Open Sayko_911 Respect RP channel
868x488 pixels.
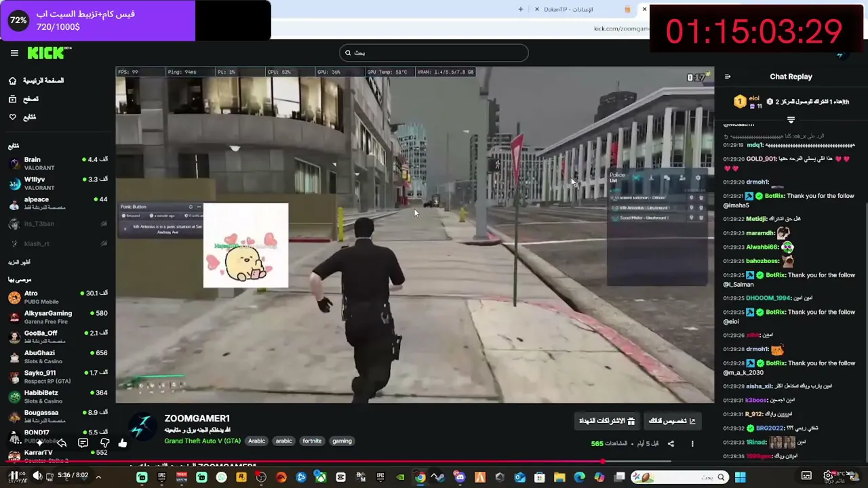click(58, 376)
